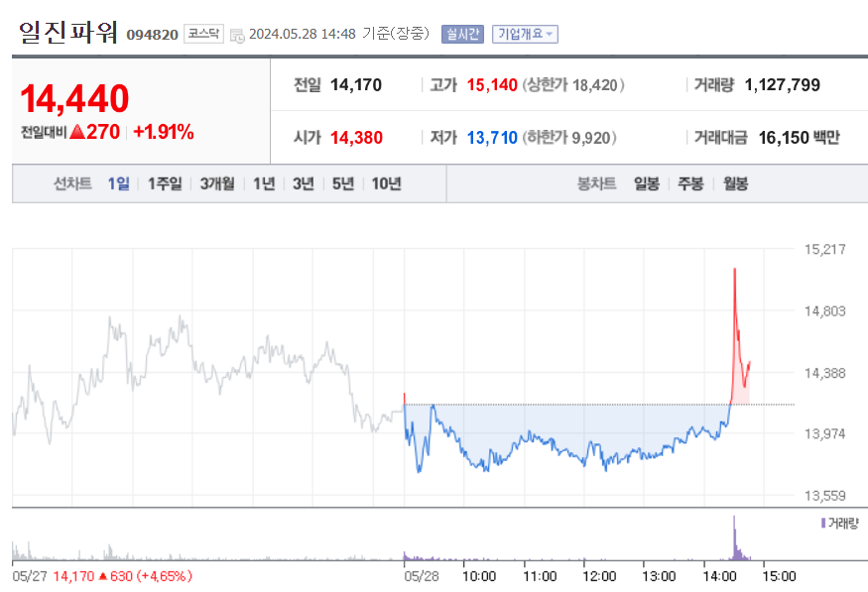Click the 거래량 value 1,127,799
The width and height of the screenshot is (868, 592).
tap(783, 85)
